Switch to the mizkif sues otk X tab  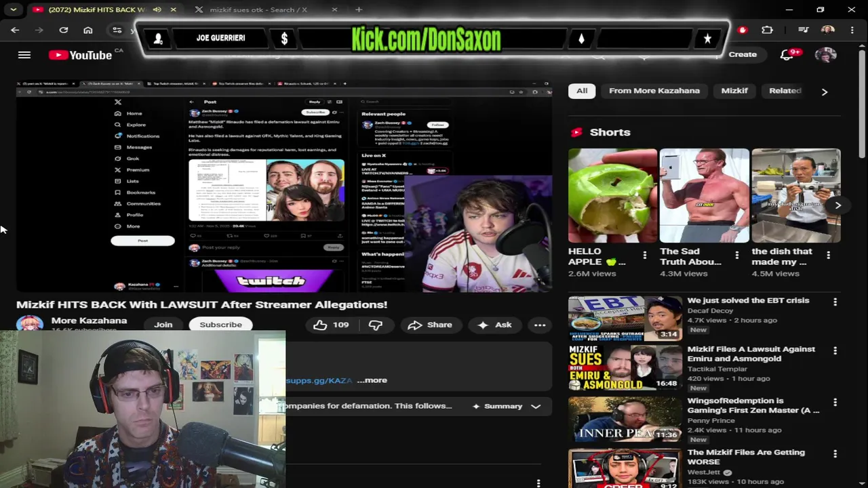click(258, 9)
